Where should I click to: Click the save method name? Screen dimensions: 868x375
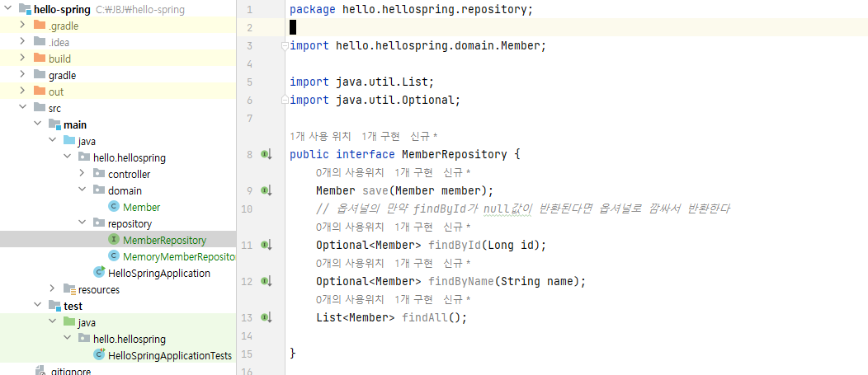pos(375,191)
